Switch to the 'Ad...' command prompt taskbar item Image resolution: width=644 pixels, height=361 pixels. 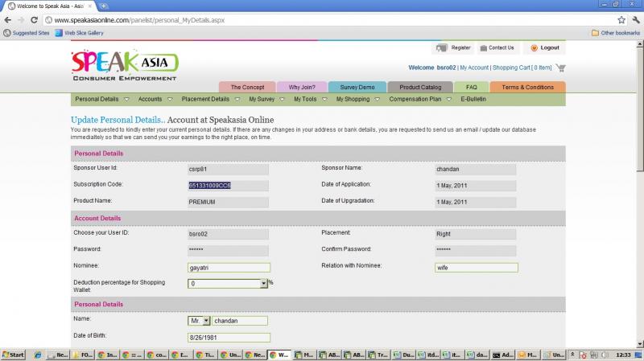click(x=502, y=355)
